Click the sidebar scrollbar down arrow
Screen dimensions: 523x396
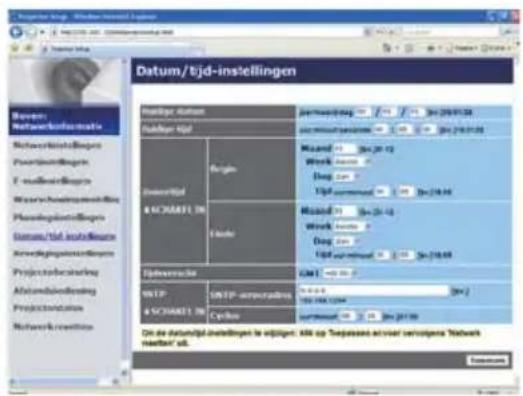click(x=124, y=372)
